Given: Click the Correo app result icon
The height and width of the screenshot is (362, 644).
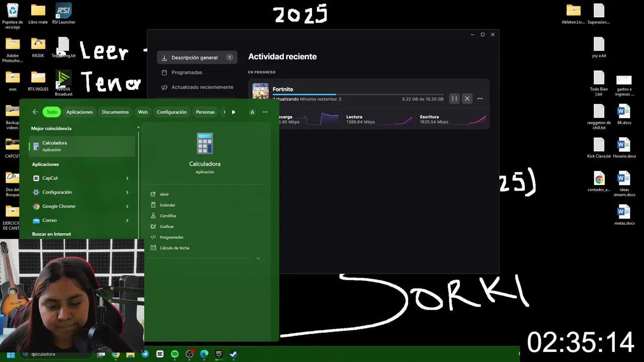Looking at the screenshot, I should coord(36,220).
